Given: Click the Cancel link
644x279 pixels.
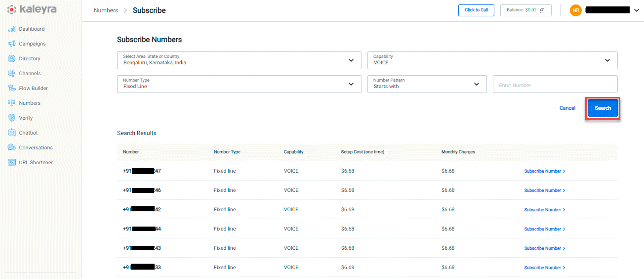Looking at the screenshot, I should 567,108.
